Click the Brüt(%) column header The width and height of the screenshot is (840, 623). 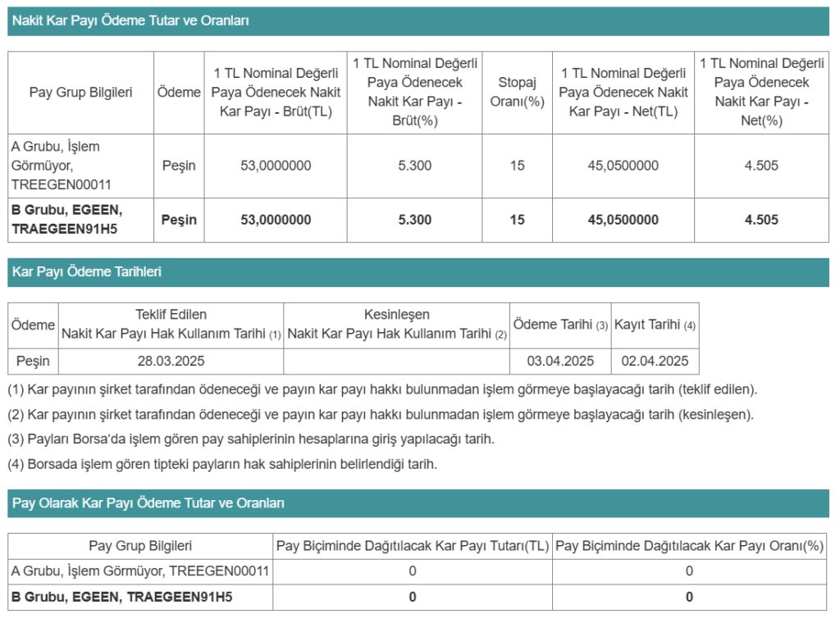coord(414,92)
